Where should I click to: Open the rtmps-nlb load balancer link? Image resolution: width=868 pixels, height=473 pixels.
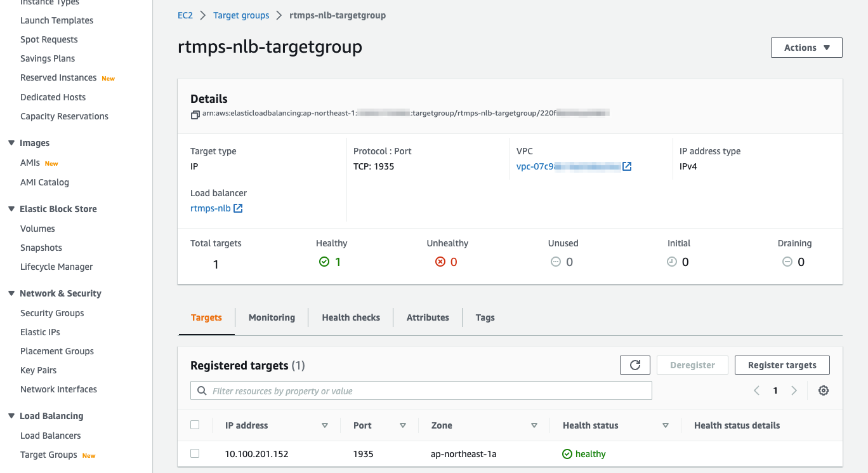pos(211,208)
